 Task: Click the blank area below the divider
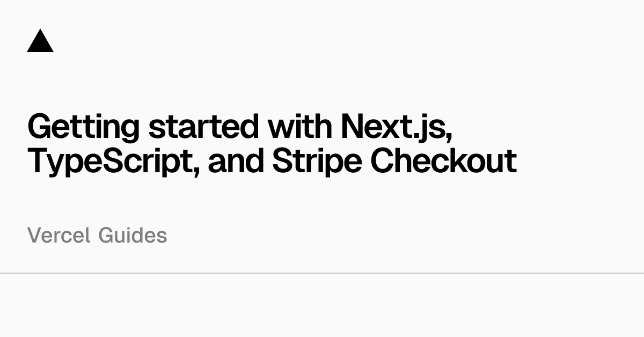322,306
